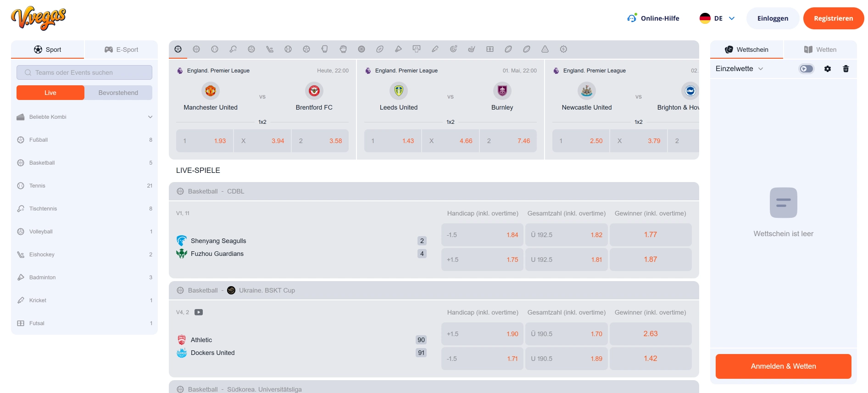Select the ice hockey stick icon in sports bar

[x=270, y=49]
